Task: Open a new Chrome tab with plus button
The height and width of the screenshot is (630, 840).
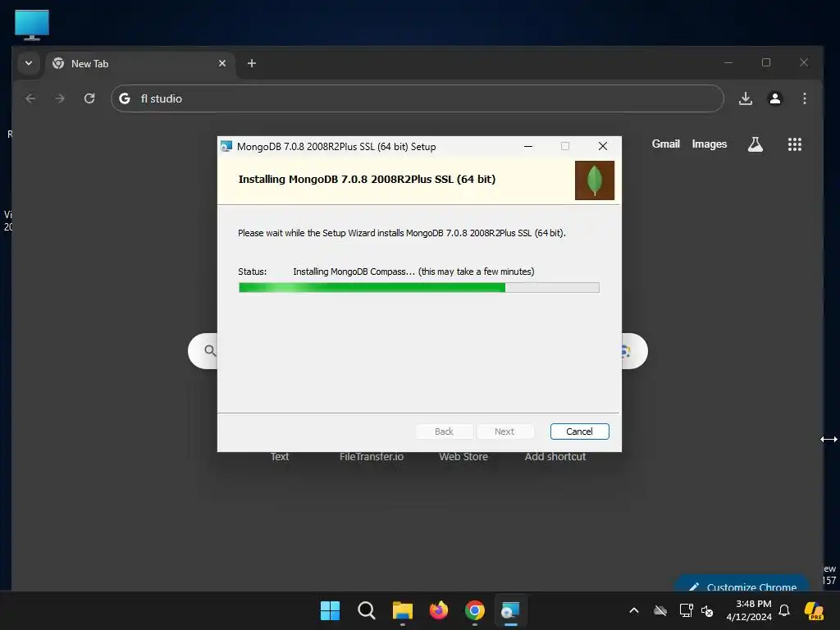Action: point(252,63)
